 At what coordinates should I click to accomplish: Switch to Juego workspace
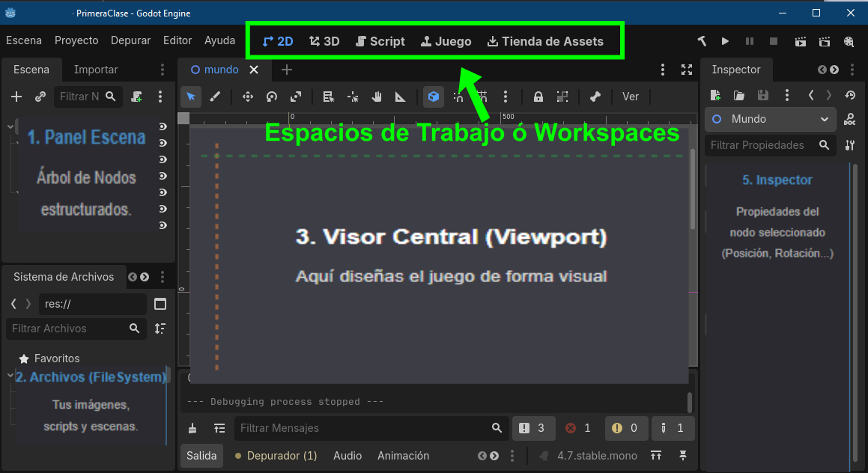coord(446,41)
